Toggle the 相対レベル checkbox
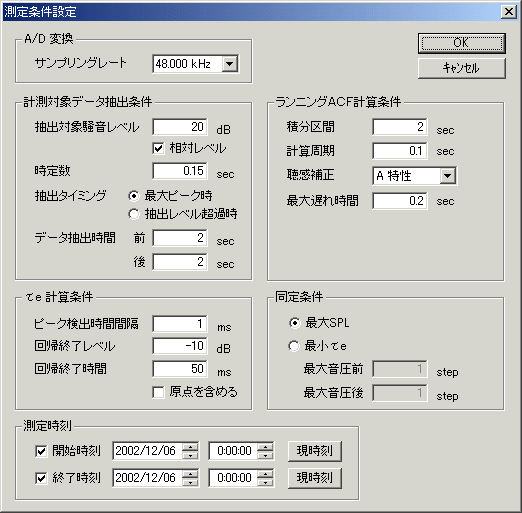Viewport: 522px width, 513px height. point(158,148)
